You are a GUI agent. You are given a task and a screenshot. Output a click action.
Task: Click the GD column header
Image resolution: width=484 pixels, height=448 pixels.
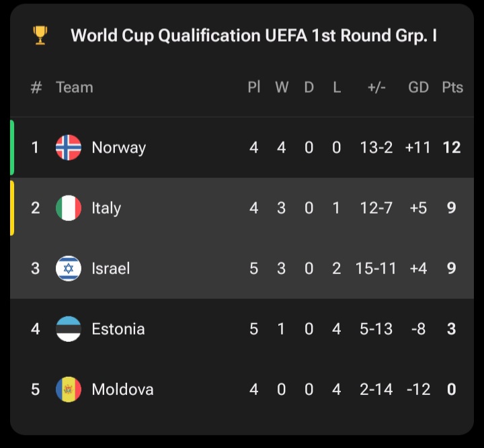(418, 87)
